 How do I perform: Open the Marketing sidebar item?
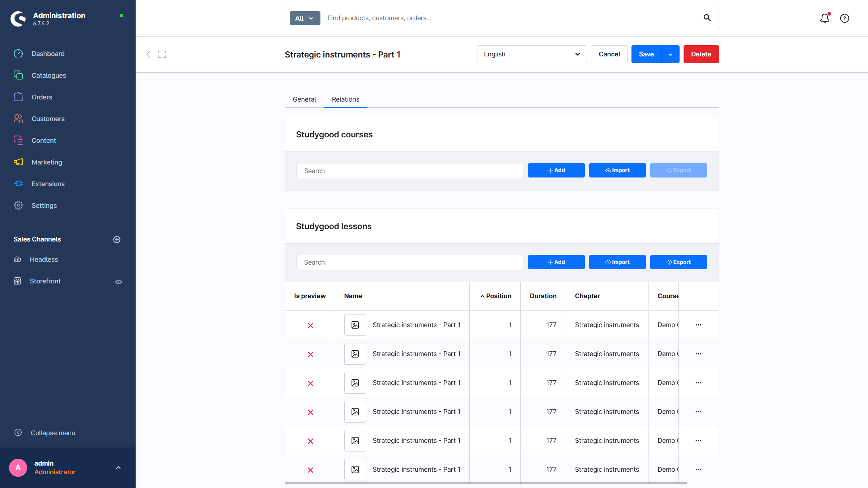(47, 162)
